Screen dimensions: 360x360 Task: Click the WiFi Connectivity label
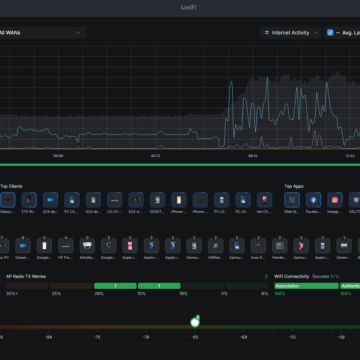click(292, 276)
